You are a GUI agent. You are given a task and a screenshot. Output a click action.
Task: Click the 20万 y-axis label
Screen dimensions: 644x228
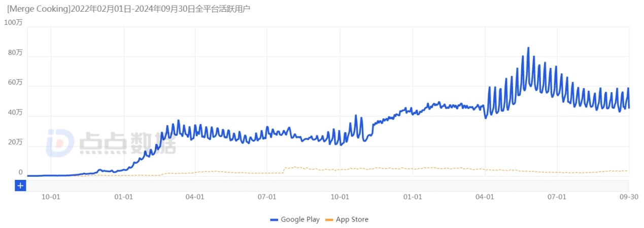15,142
